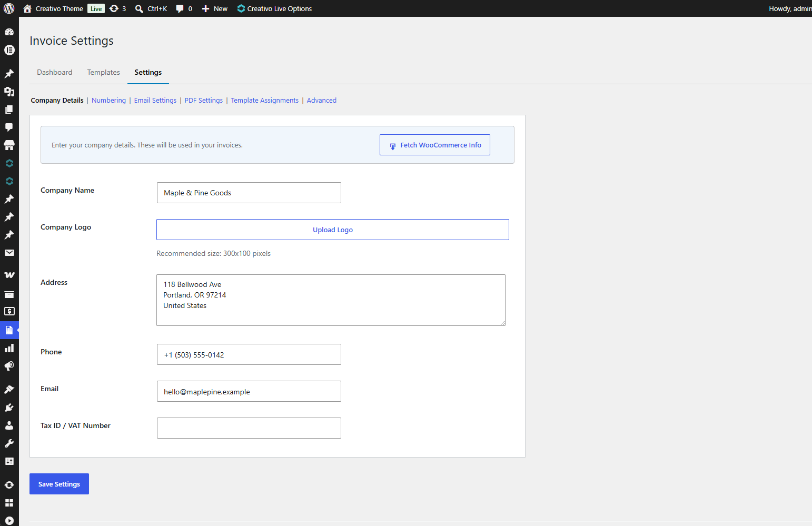This screenshot has width=812, height=526.
Task: Open the WordPress logo menu
Action: pyautogui.click(x=9, y=8)
